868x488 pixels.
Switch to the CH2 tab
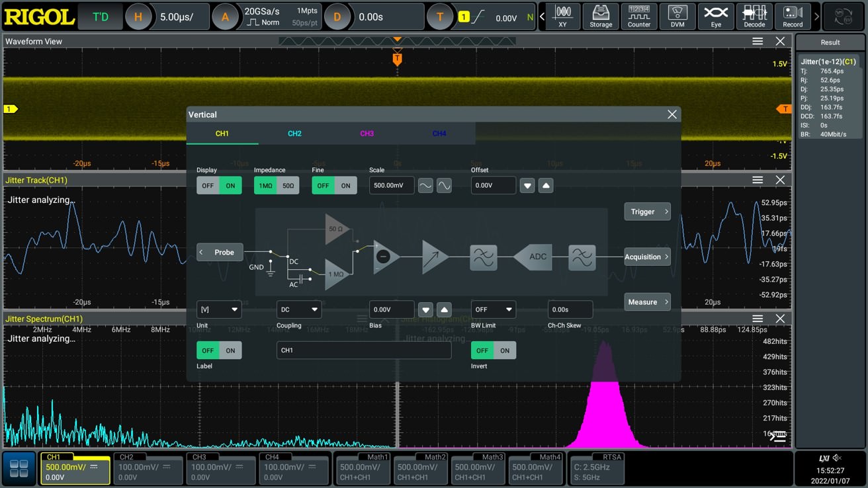tap(294, 134)
